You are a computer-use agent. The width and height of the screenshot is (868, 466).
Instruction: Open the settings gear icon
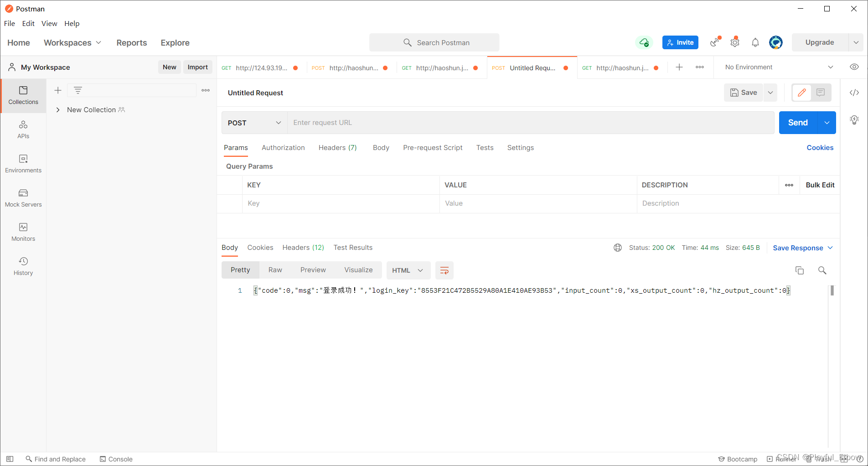point(735,42)
